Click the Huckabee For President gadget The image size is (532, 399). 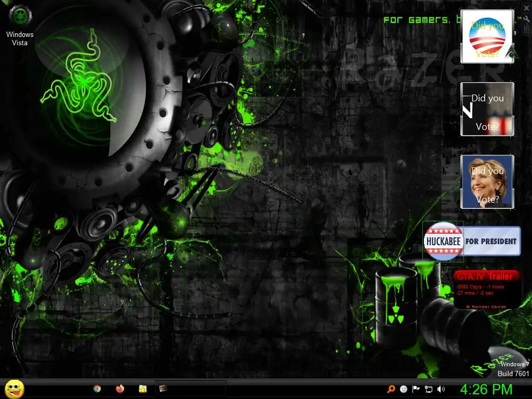pos(472,241)
